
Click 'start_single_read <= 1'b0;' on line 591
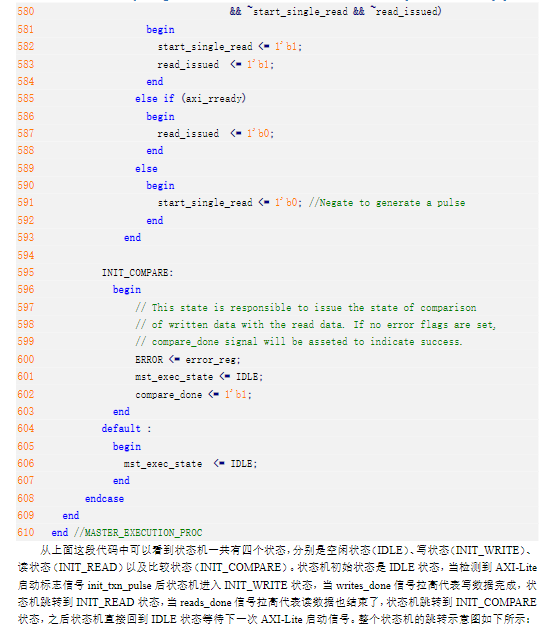[x=230, y=202]
